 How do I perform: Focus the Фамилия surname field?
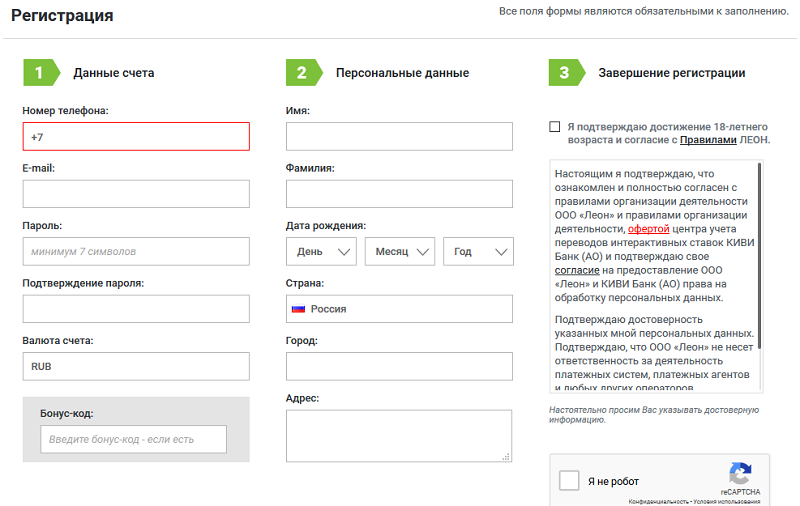[399, 194]
